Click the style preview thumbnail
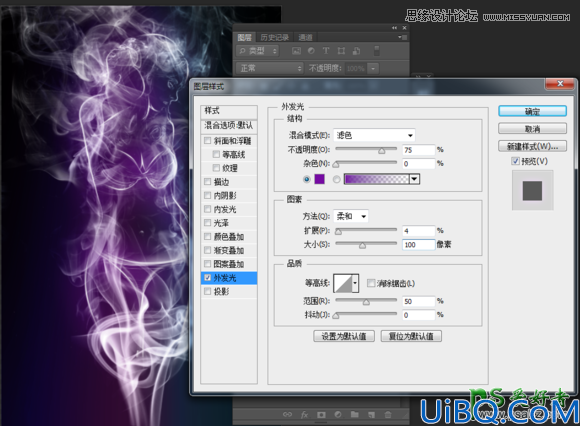The height and width of the screenshot is (426, 580). [532, 190]
